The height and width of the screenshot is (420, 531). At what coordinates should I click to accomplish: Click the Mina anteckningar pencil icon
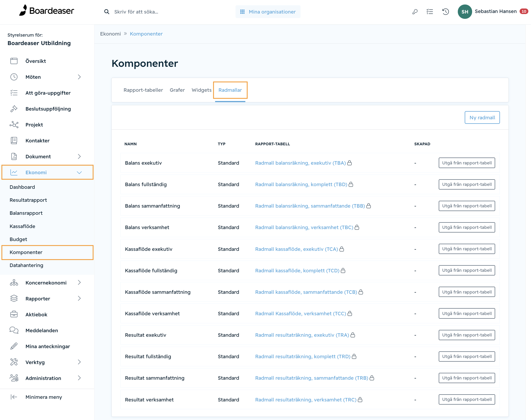pyautogui.click(x=14, y=346)
